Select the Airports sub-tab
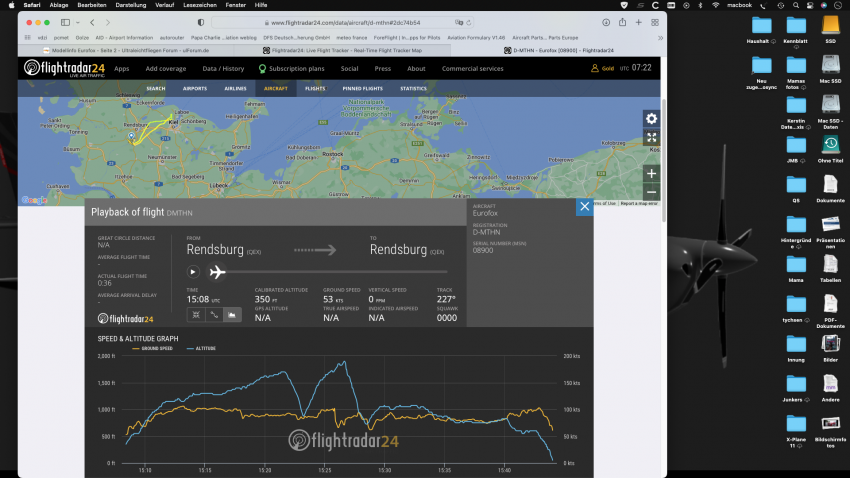This screenshot has height=478, width=850. point(195,88)
